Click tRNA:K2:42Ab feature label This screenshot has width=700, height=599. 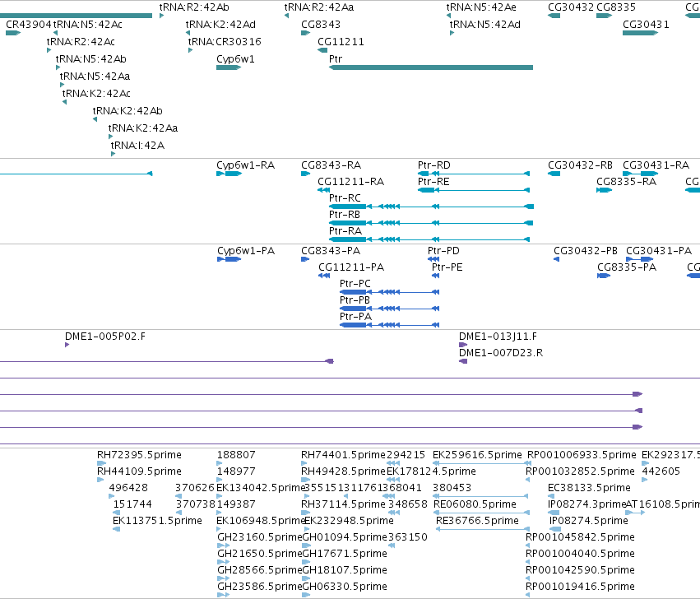pos(127,111)
